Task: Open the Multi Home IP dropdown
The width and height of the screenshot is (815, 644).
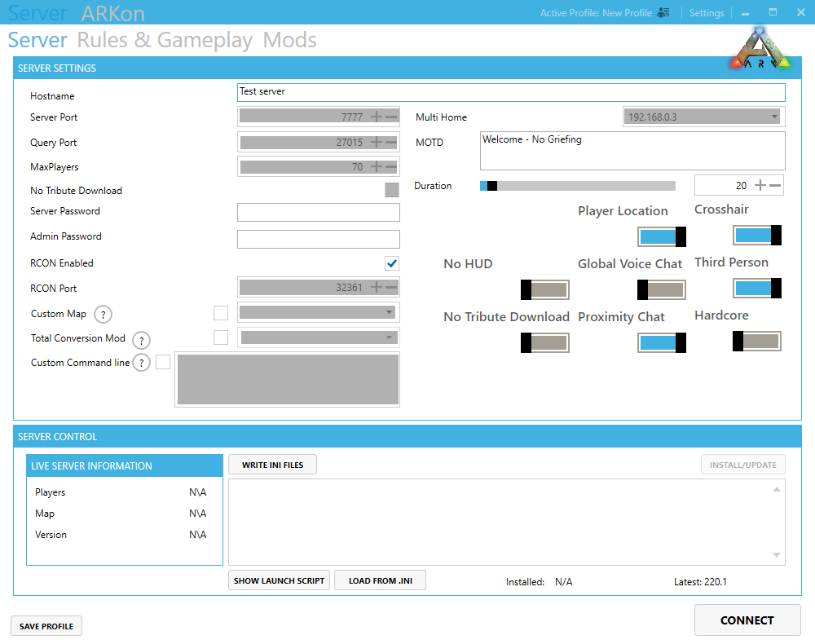Action: tap(703, 117)
